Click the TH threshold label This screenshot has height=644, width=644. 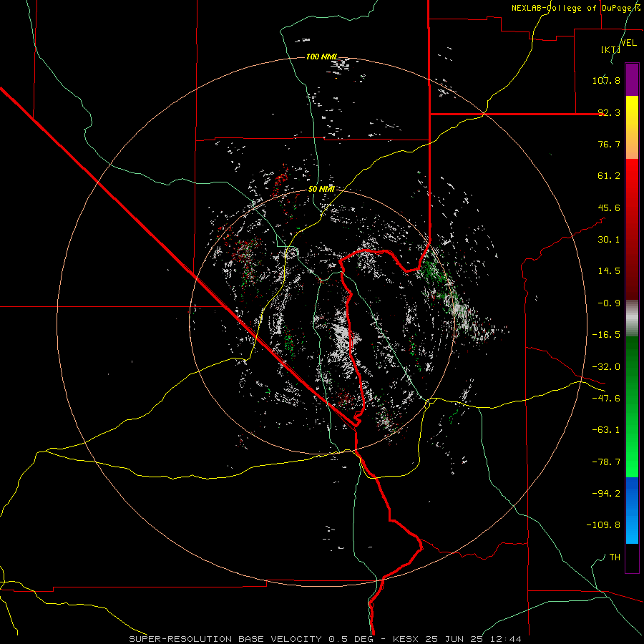pyautogui.click(x=615, y=557)
